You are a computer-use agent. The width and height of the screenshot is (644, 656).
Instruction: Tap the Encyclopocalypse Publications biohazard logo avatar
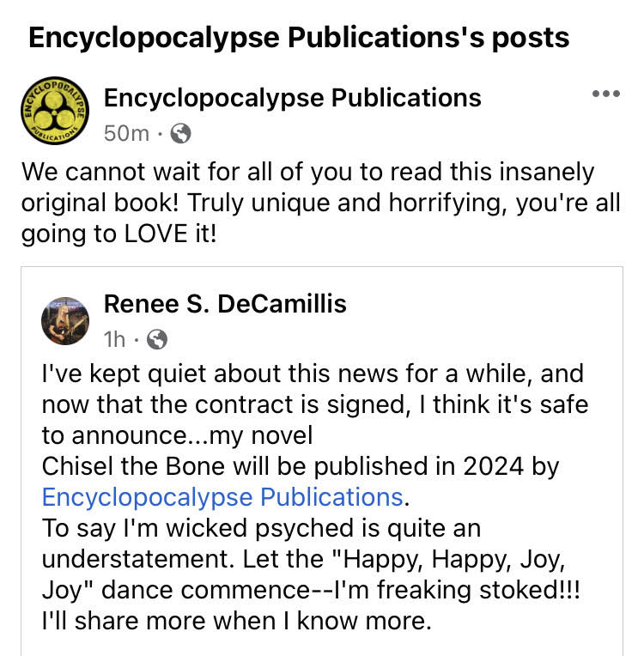53,114
